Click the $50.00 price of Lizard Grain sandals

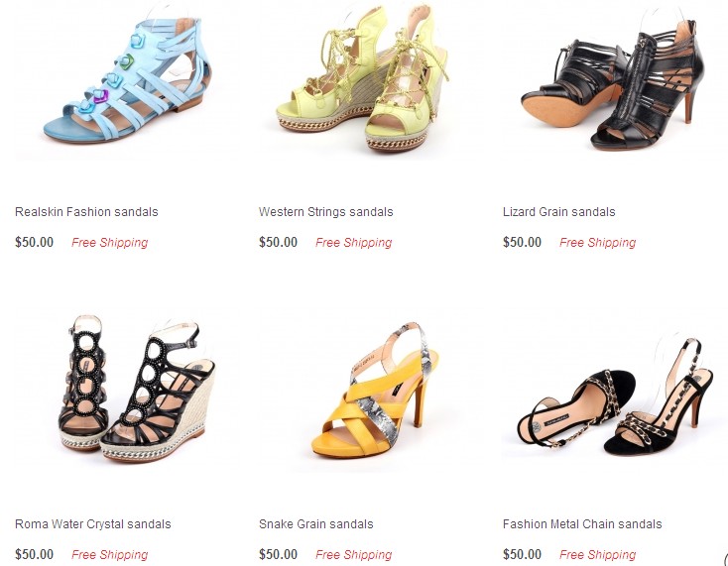pyautogui.click(x=522, y=242)
